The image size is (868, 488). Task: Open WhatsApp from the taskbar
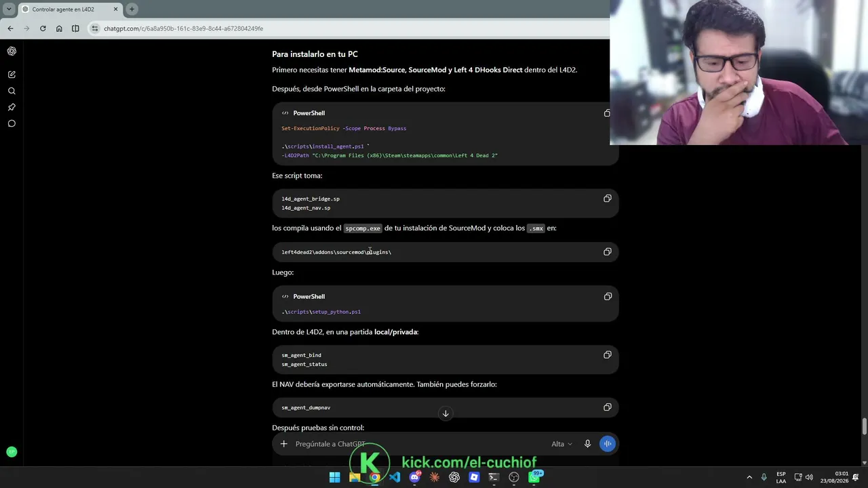[534, 477]
